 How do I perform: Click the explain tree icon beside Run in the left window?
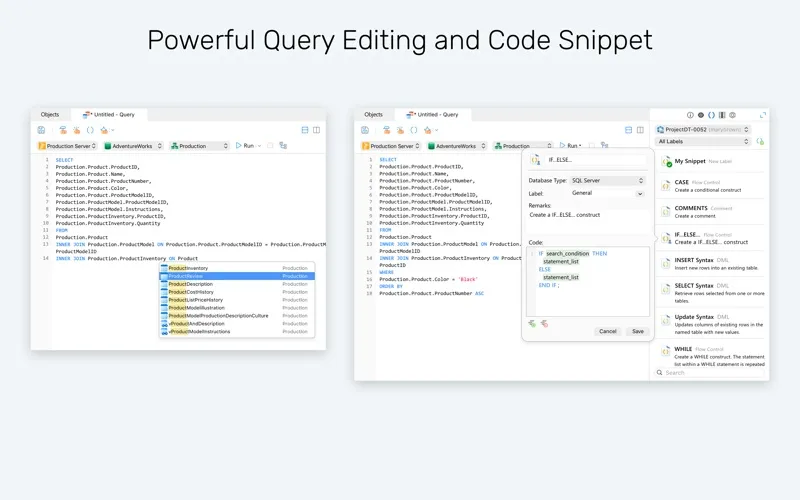(x=283, y=146)
